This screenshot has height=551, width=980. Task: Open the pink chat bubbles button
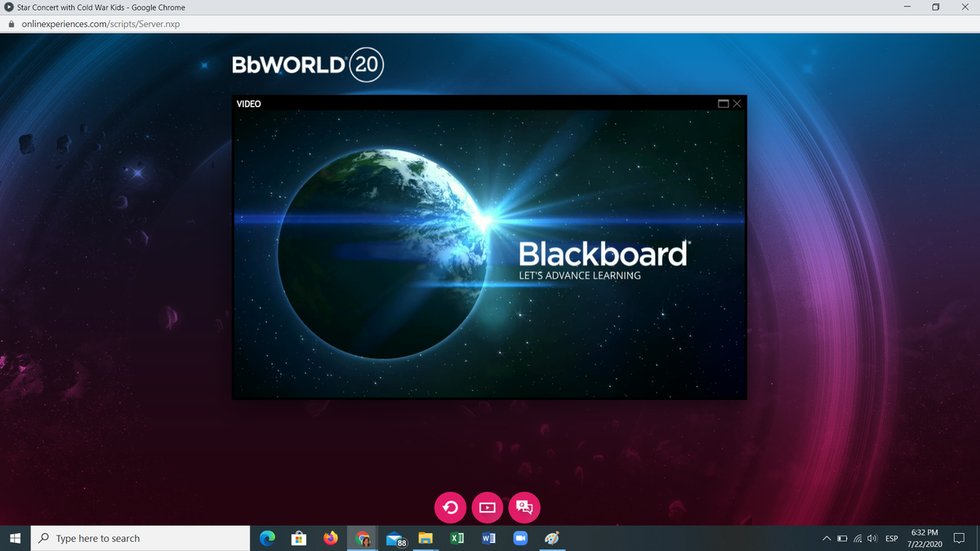pos(524,508)
